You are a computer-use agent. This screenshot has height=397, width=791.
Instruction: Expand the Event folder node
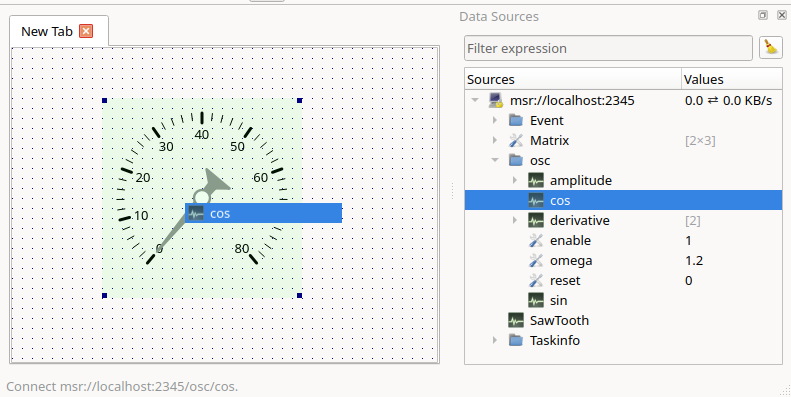click(x=495, y=121)
